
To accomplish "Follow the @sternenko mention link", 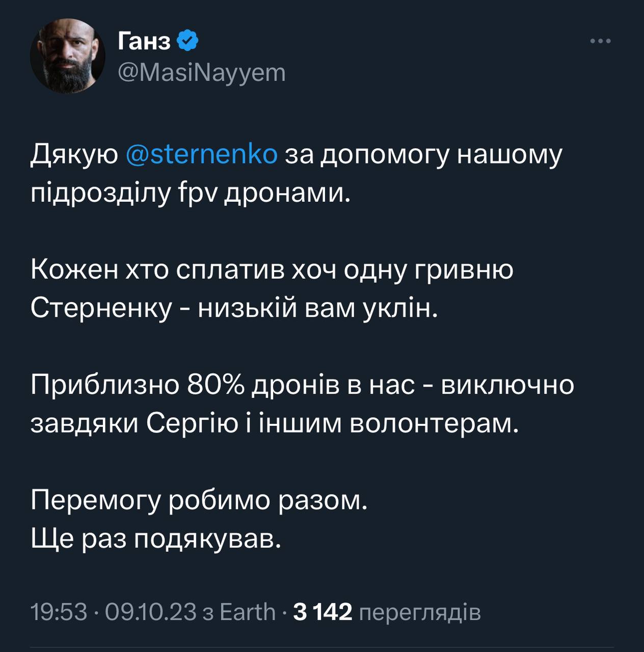I will tap(202, 154).
